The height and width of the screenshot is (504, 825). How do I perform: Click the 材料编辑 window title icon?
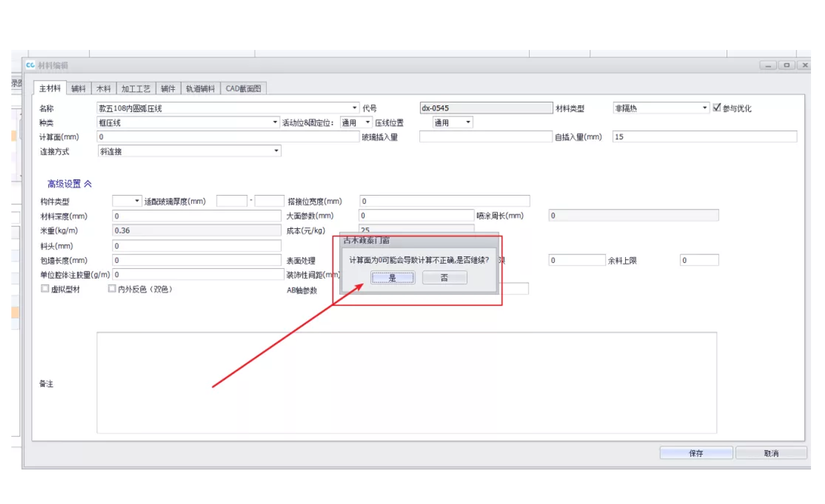pos(30,65)
